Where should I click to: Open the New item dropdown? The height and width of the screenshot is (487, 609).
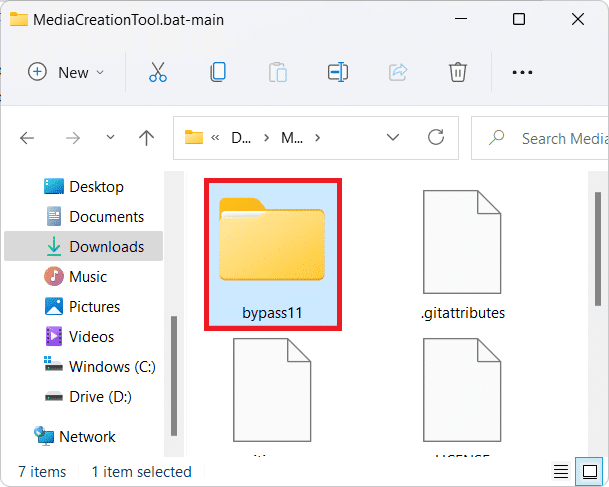66,72
